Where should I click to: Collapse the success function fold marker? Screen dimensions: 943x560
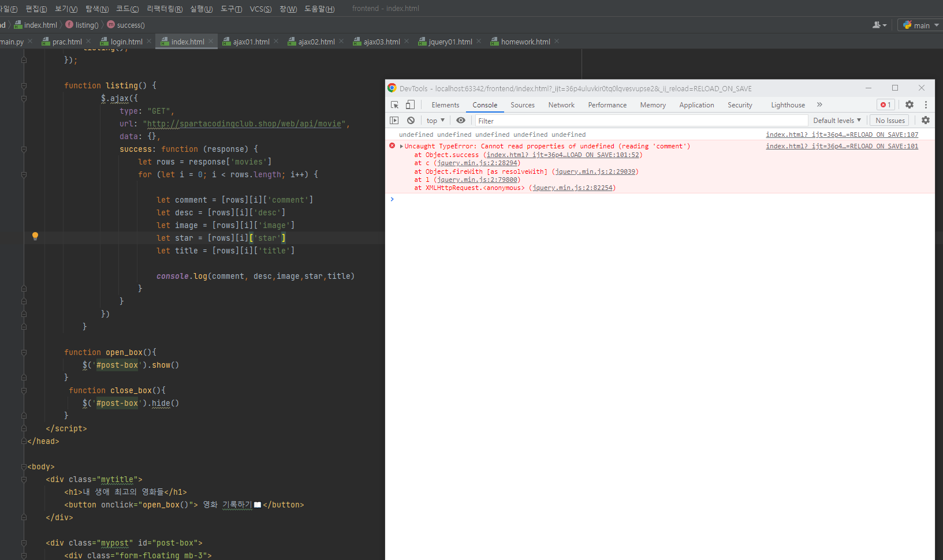(x=24, y=149)
